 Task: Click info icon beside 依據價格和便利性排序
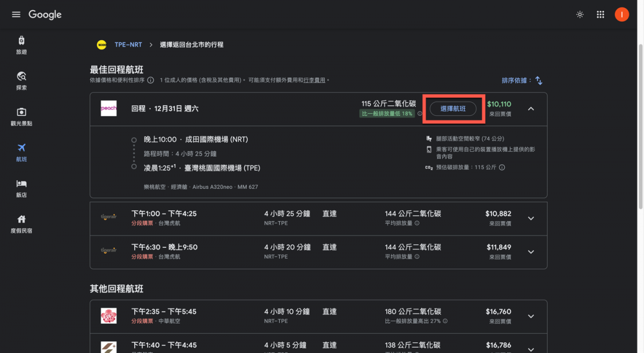150,80
